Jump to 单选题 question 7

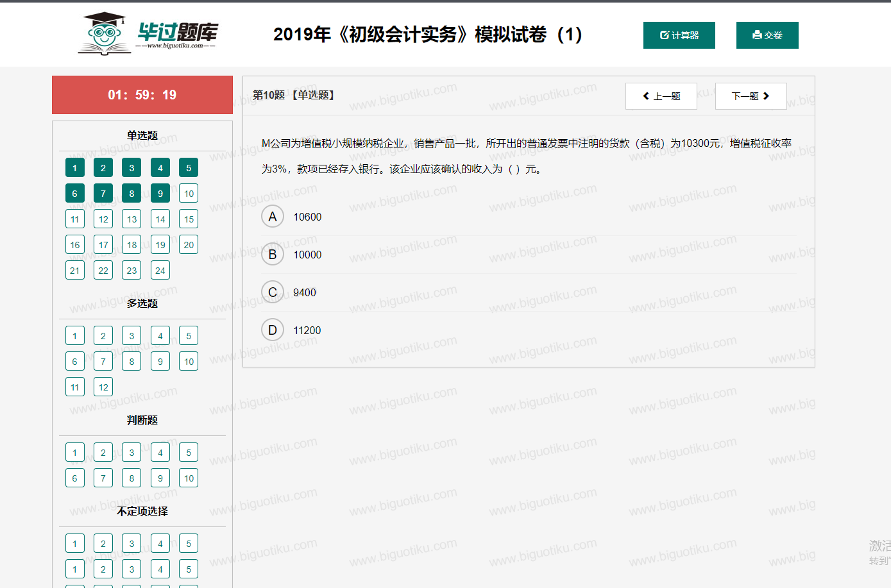103,194
